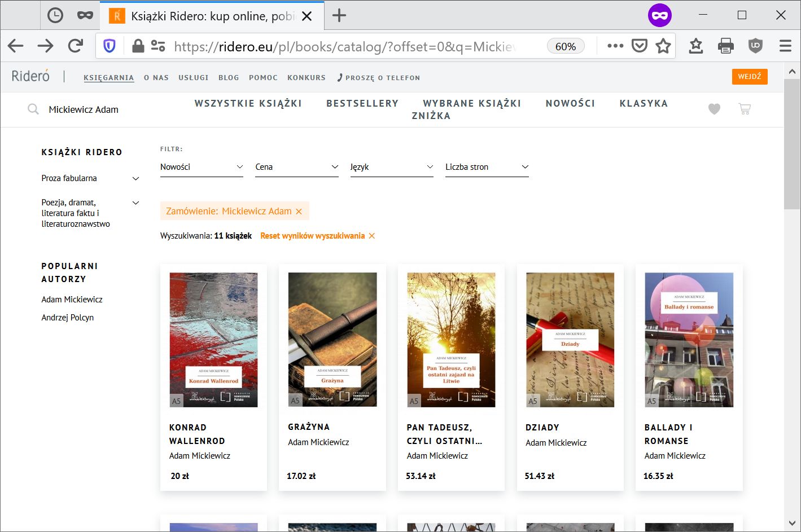
Task: Open the Firefox hamburger menu
Action: [785, 46]
